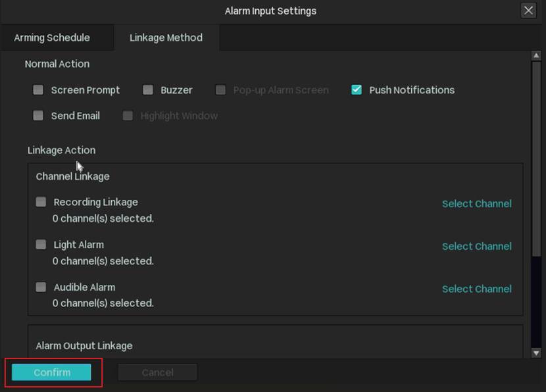Click the Highlight Window checkbox
This screenshot has height=392, width=546.
click(x=128, y=116)
